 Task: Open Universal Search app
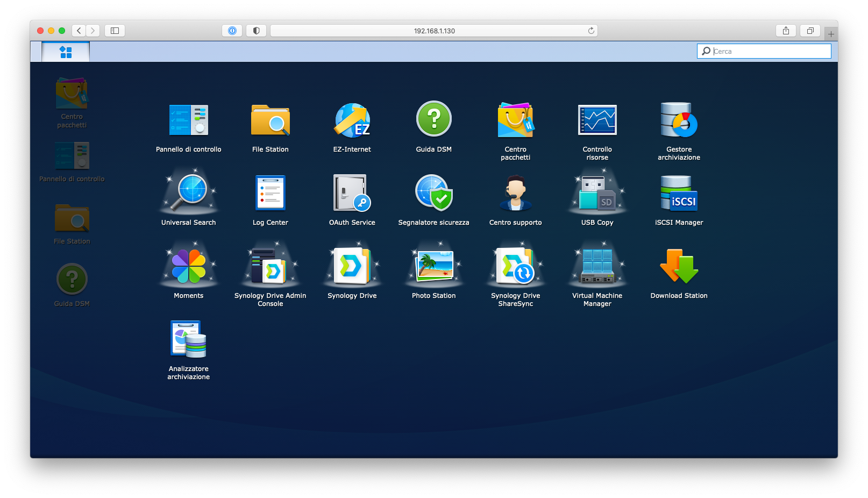[188, 194]
